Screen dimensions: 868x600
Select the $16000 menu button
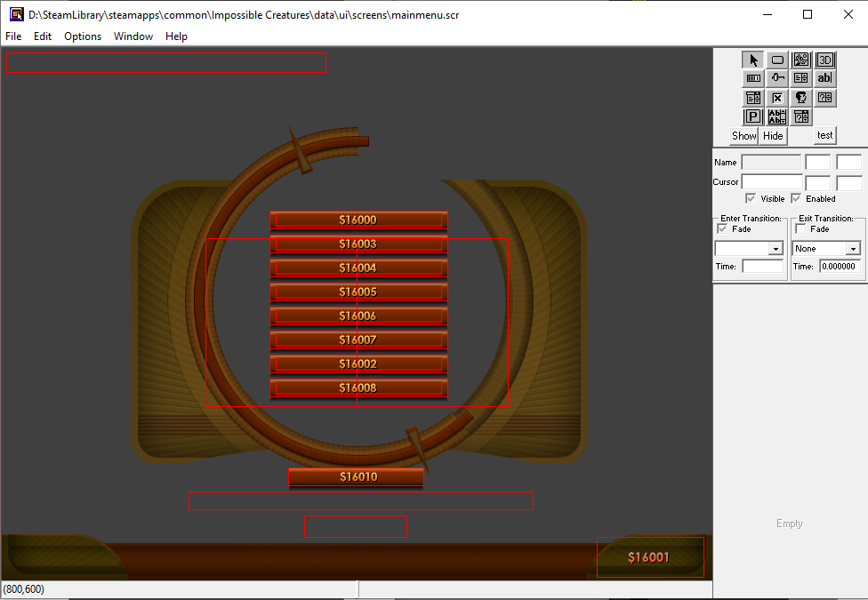(358, 220)
